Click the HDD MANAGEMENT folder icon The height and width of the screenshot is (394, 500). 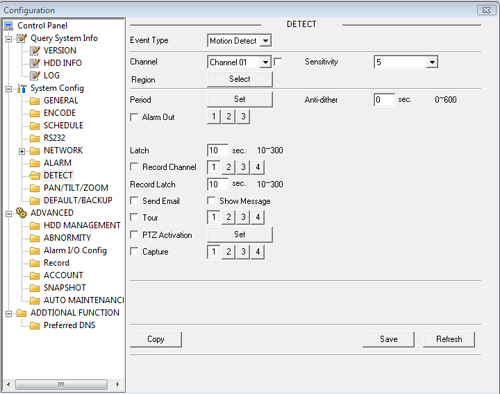coord(35,226)
